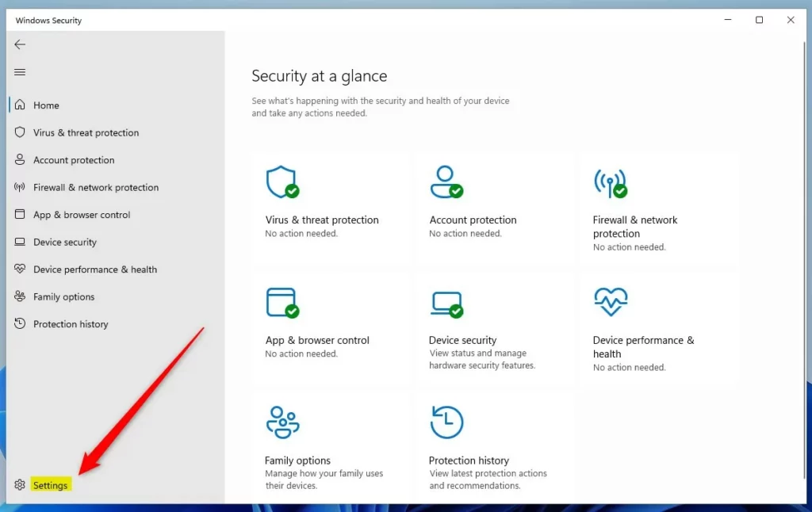Click the large App & browser control tile icon
The height and width of the screenshot is (512, 812).
point(282,302)
